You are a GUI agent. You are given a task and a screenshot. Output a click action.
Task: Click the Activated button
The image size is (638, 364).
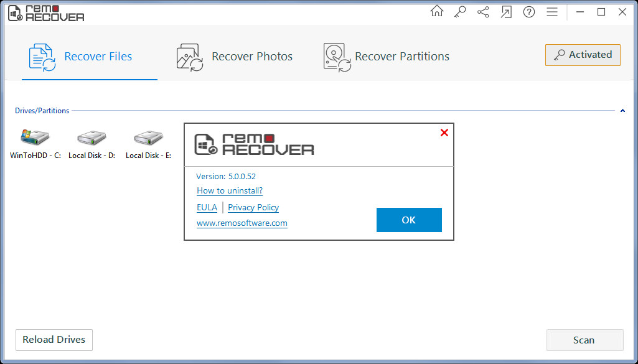(x=583, y=55)
